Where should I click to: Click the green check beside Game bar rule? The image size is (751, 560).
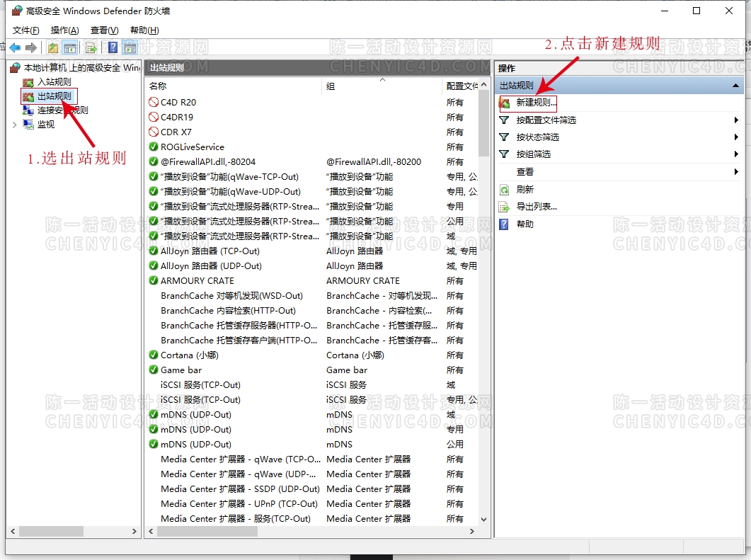pyautogui.click(x=154, y=370)
